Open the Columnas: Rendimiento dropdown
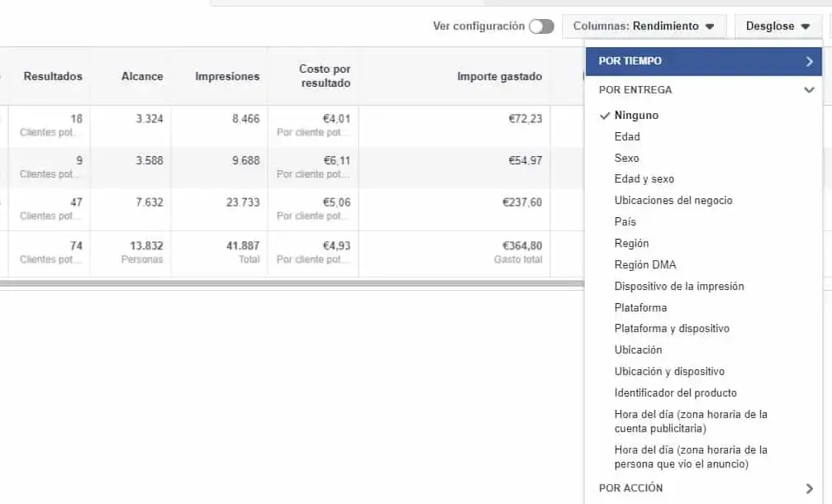Image resolution: width=832 pixels, height=504 pixels. coord(644,26)
